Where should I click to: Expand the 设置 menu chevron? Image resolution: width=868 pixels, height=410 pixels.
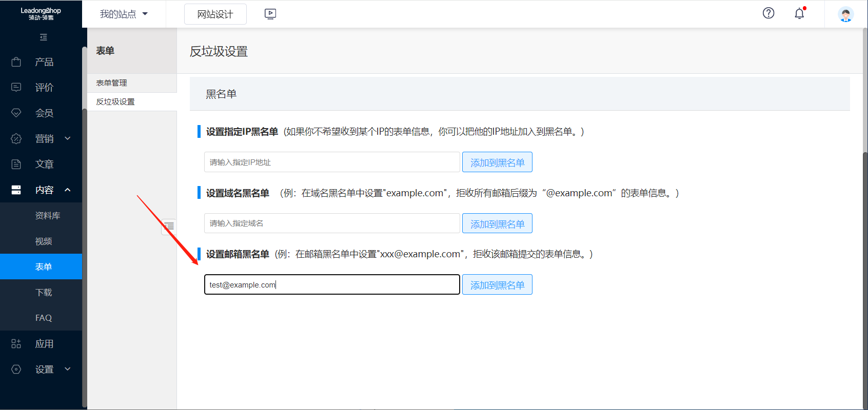[68, 369]
